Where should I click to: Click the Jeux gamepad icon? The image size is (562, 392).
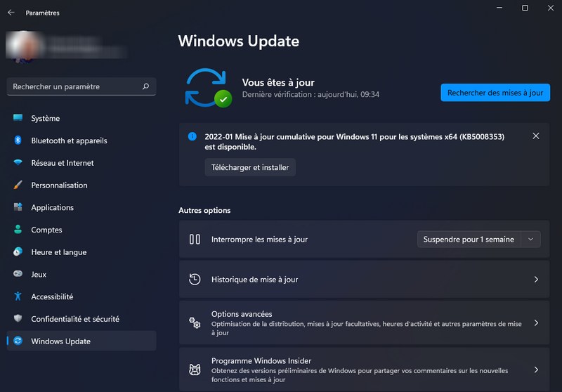click(x=18, y=274)
